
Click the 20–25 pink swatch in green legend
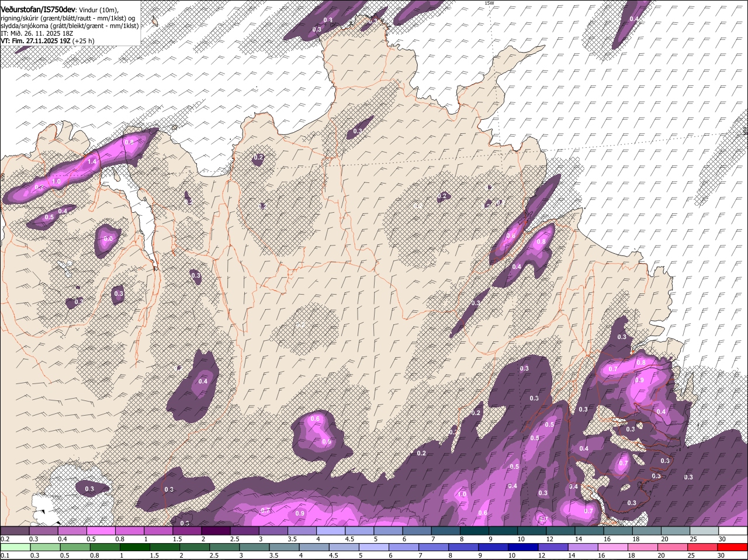tap(673, 547)
